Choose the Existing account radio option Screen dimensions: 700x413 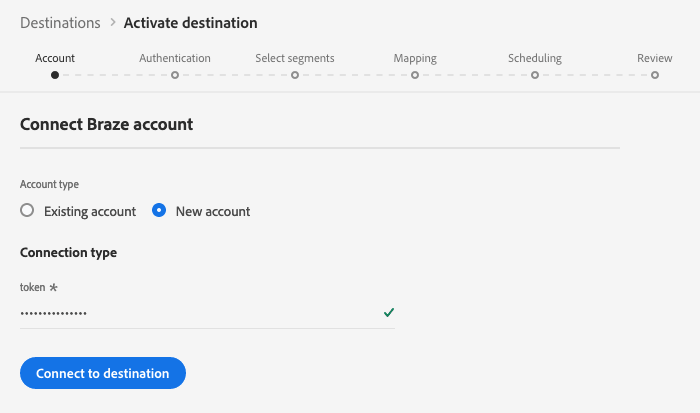click(27, 211)
